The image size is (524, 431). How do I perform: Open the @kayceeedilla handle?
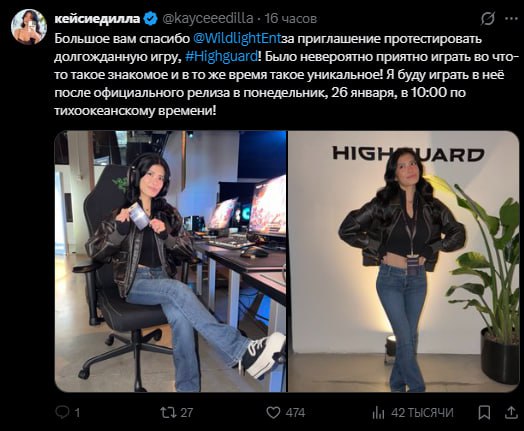208,19
